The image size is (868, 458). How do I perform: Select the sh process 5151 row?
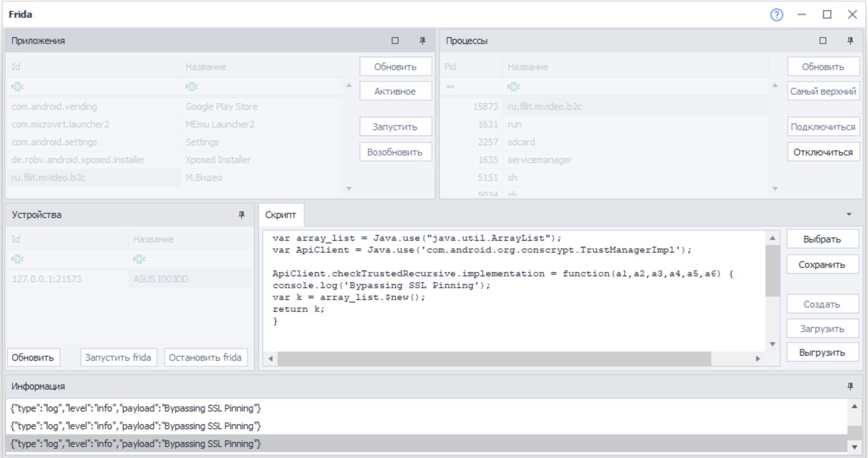(604, 177)
